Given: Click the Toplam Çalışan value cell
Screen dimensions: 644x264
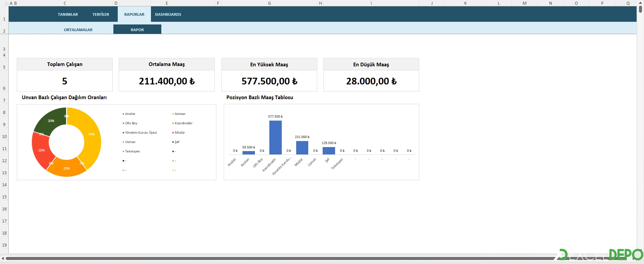Looking at the screenshot, I should coord(65,81).
